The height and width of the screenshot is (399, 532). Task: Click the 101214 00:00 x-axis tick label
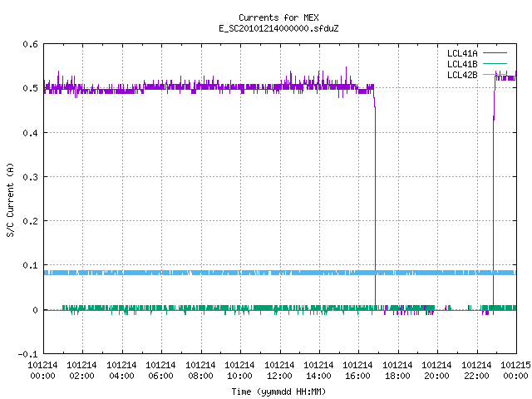42,370
